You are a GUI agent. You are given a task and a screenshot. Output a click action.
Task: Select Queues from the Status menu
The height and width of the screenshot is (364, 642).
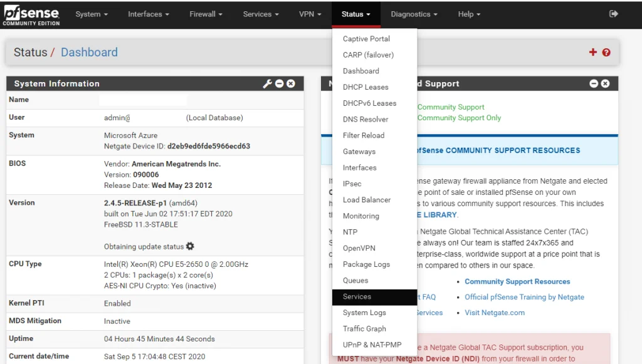coord(375,280)
